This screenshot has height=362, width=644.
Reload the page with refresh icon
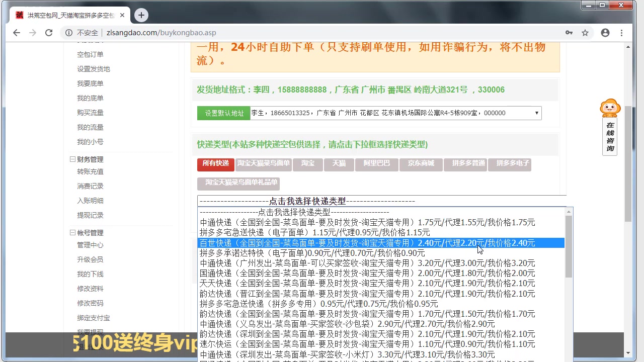(49, 33)
